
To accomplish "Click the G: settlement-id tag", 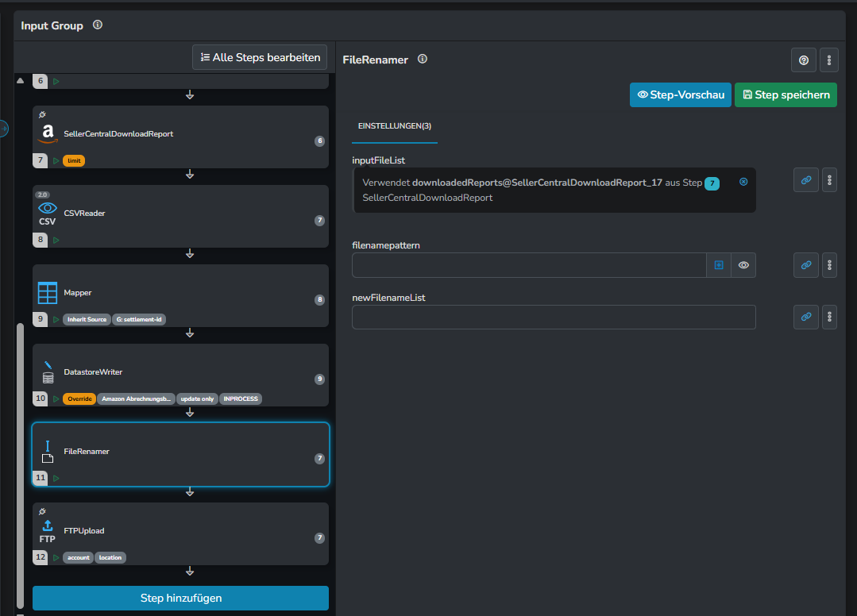I will point(139,319).
